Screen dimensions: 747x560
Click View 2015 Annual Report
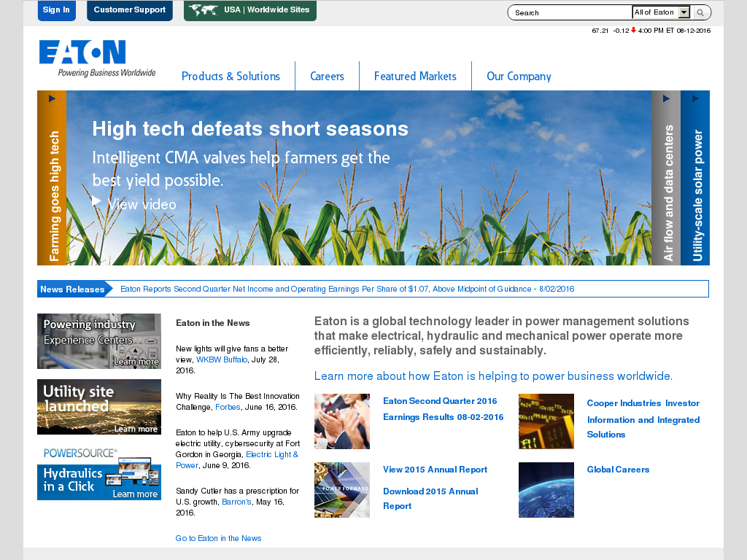[x=435, y=470]
